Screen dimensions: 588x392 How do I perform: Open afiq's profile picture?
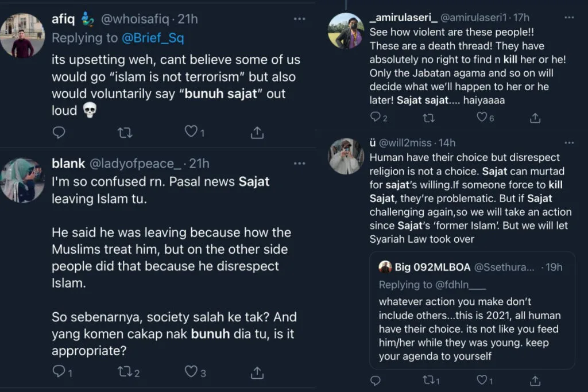[22, 36]
